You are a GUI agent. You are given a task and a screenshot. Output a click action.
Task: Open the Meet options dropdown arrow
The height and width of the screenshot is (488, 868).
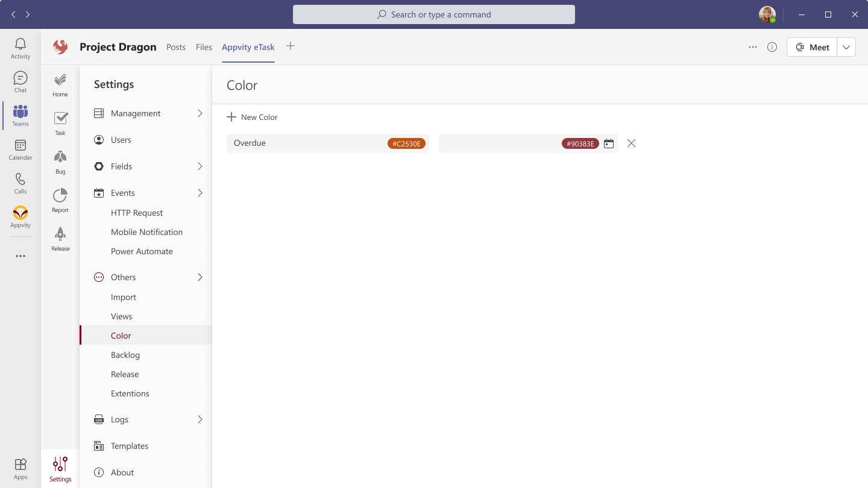[x=846, y=47]
